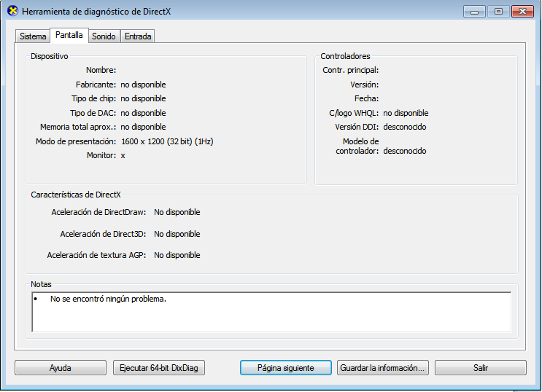
Task: Click the 'Monitor:' label
Action: 101,155
